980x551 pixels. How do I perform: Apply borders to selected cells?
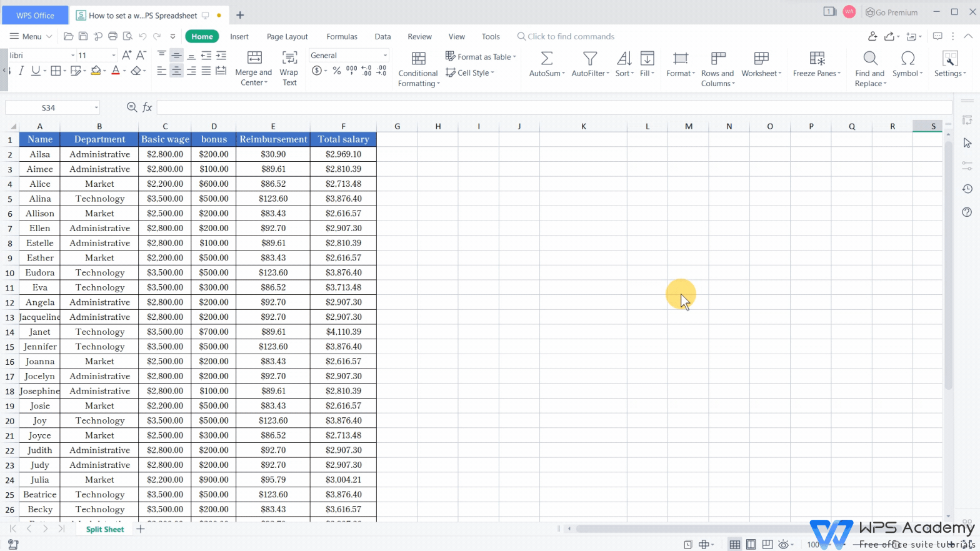[x=56, y=71]
